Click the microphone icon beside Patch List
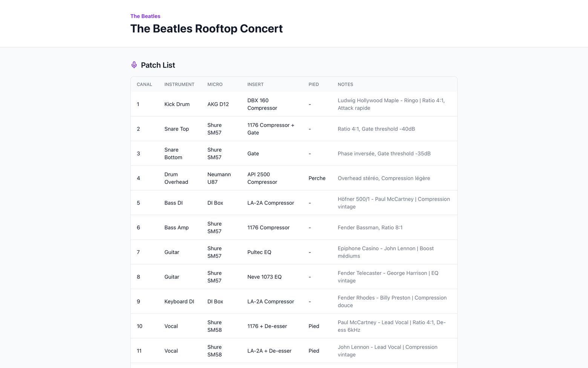Image resolution: width=588 pixels, height=368 pixels. tap(134, 65)
